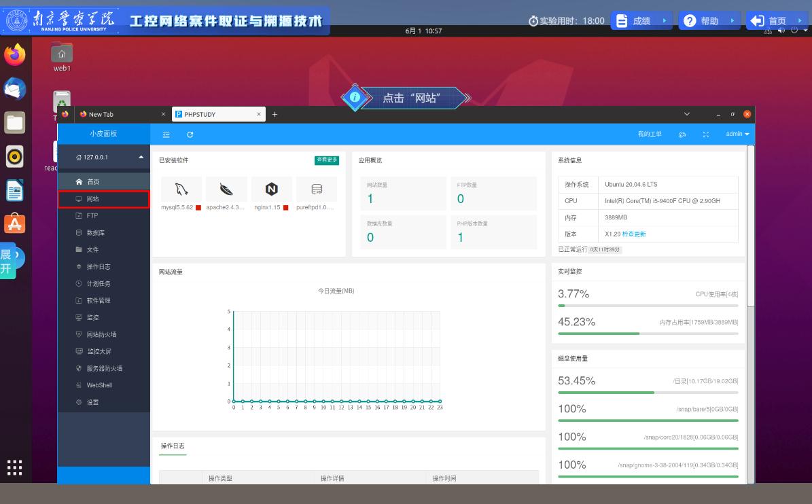The height and width of the screenshot is (504, 812).
Task: Click the MySQL dolphin icon
Action: point(181,190)
